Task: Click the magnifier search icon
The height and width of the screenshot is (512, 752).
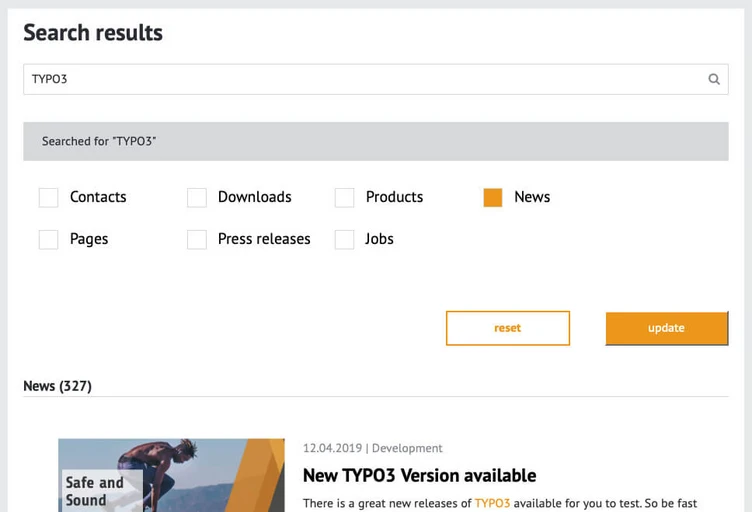Action: pos(714,79)
